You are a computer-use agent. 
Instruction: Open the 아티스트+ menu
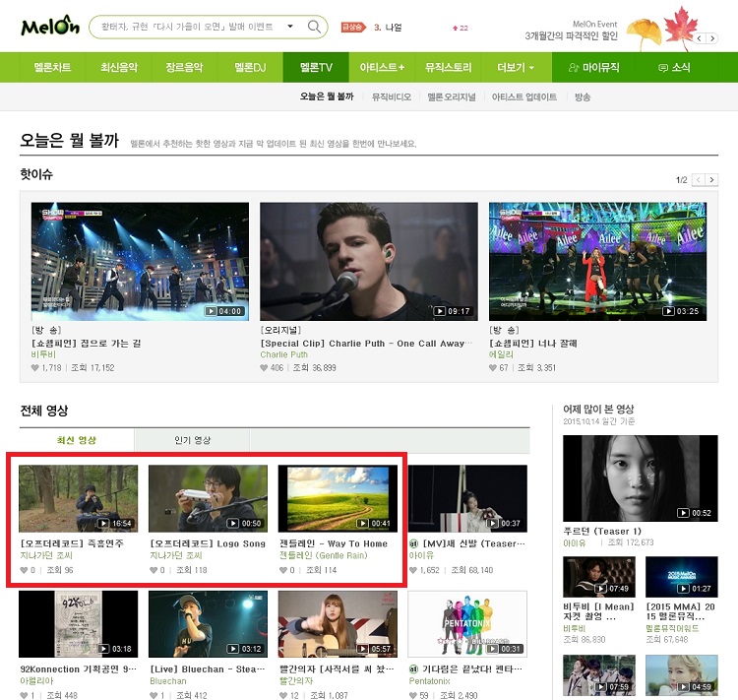382,67
